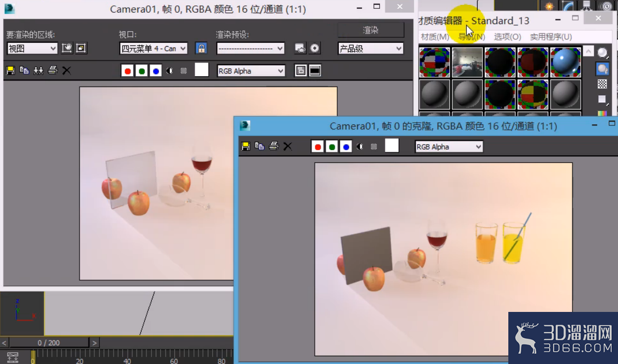Save image in cloned render window
This screenshot has height=364, width=618.
[246, 146]
